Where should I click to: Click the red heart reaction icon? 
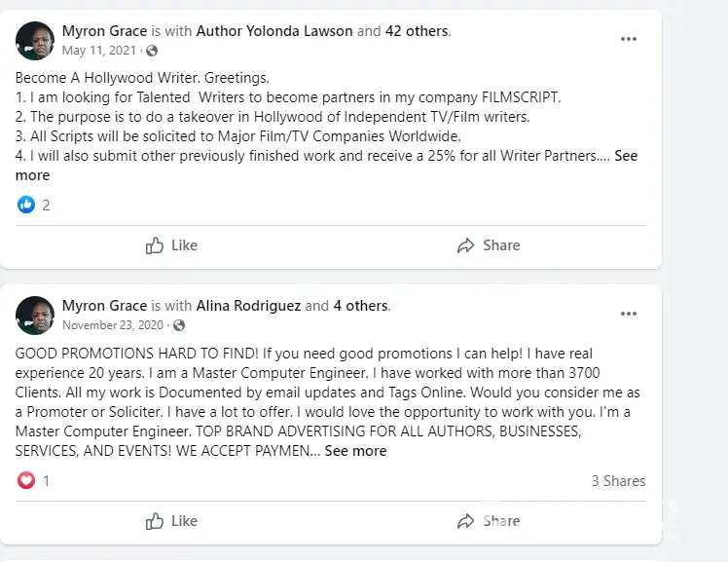pos(26,480)
